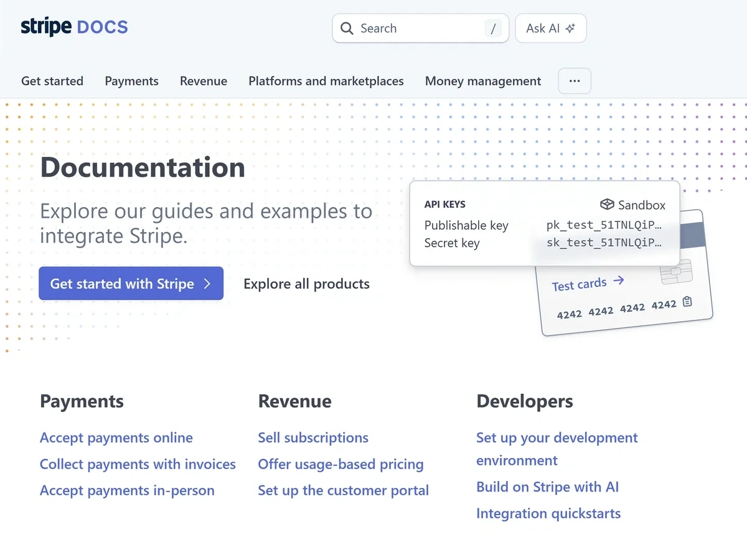Click Get started with Stripe button
Viewport: 747px width, 560px height.
pyautogui.click(x=131, y=284)
